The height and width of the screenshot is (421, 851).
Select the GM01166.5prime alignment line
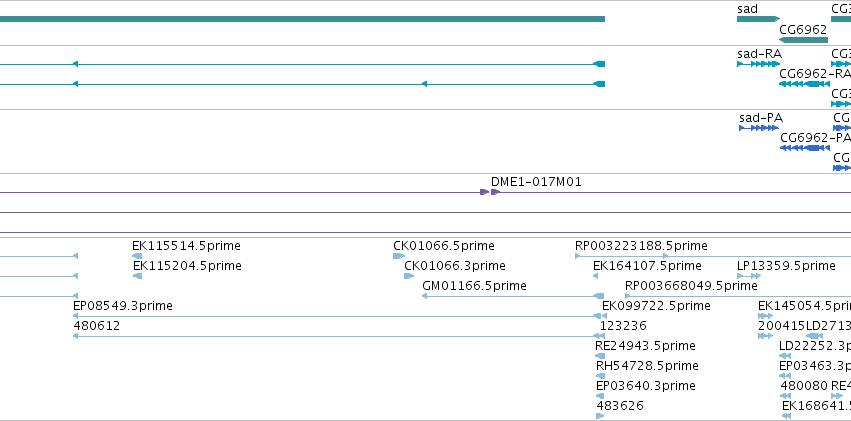point(513,296)
